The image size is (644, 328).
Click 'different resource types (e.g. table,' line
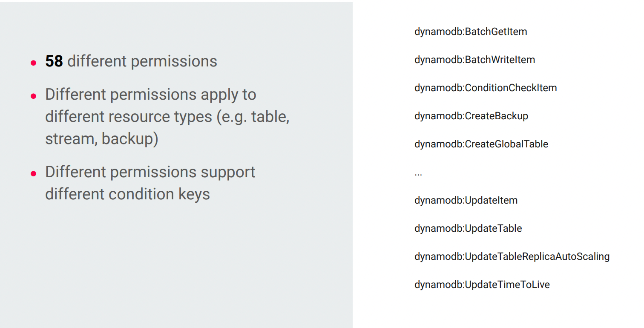pos(167,117)
